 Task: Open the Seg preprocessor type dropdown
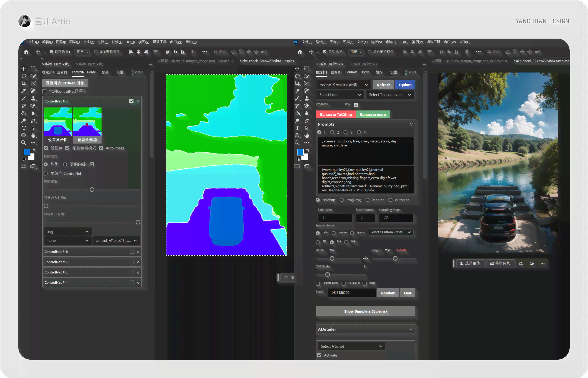coord(68,231)
